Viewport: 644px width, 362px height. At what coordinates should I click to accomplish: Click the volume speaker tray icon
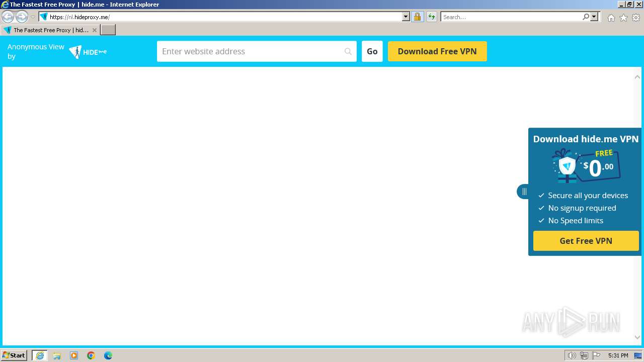(572, 355)
